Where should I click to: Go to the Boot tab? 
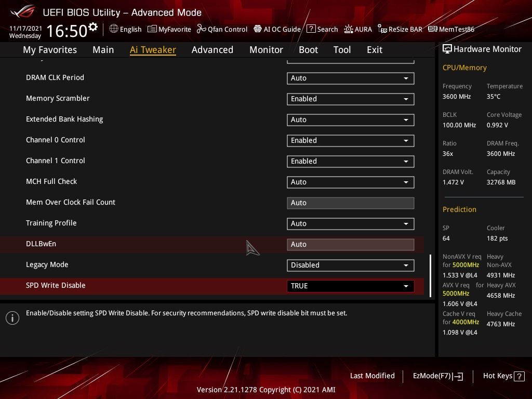pyautogui.click(x=309, y=49)
